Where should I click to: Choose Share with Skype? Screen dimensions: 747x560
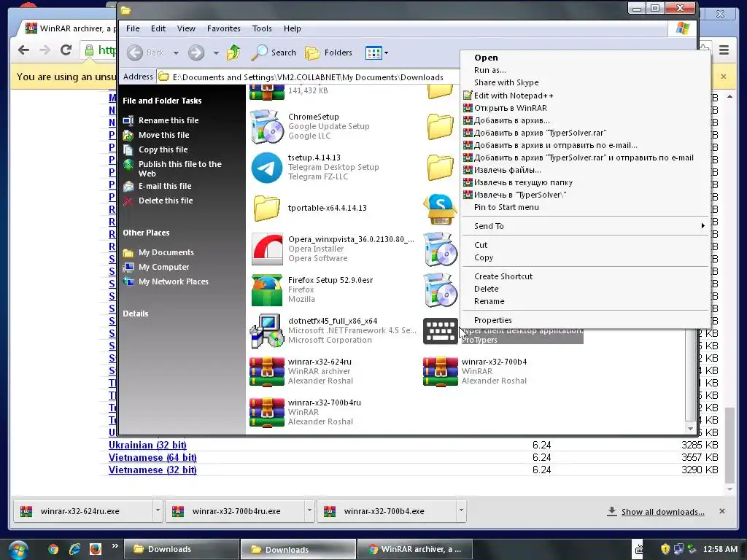tap(585, 82)
